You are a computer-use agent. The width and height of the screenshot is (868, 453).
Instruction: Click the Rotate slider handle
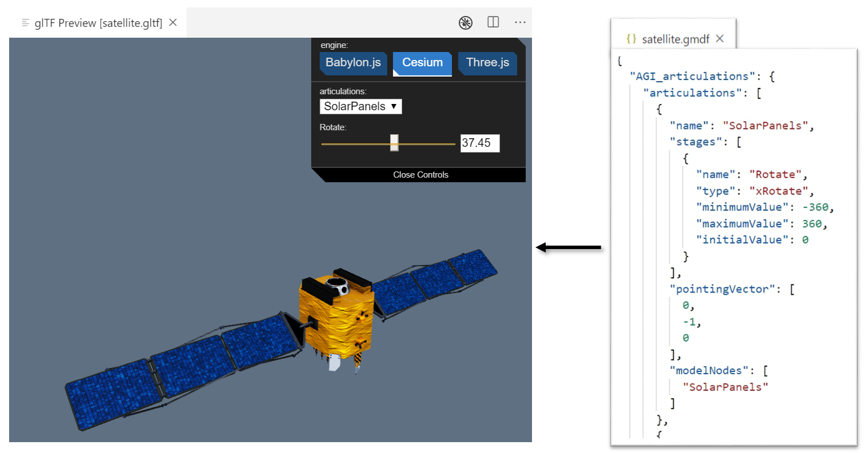point(394,143)
